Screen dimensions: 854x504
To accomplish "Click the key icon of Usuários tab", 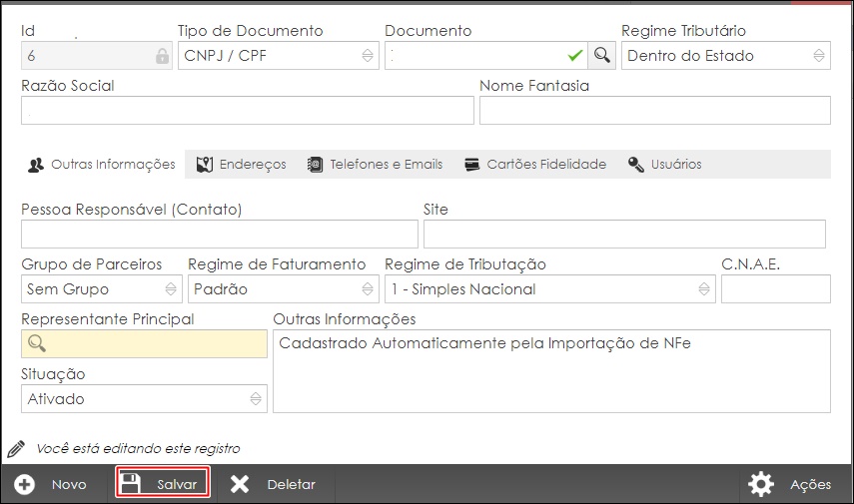I will pos(636,165).
